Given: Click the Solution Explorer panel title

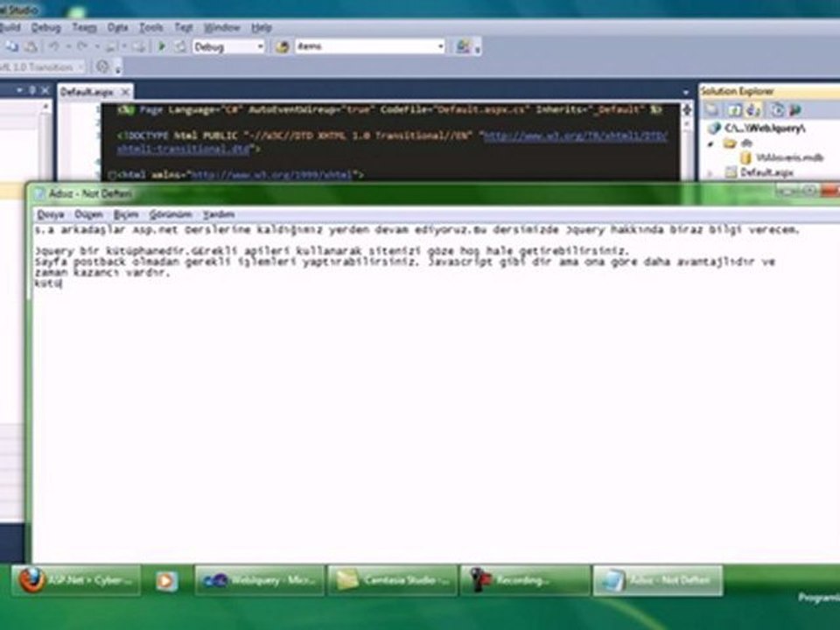Looking at the screenshot, I should (737, 91).
